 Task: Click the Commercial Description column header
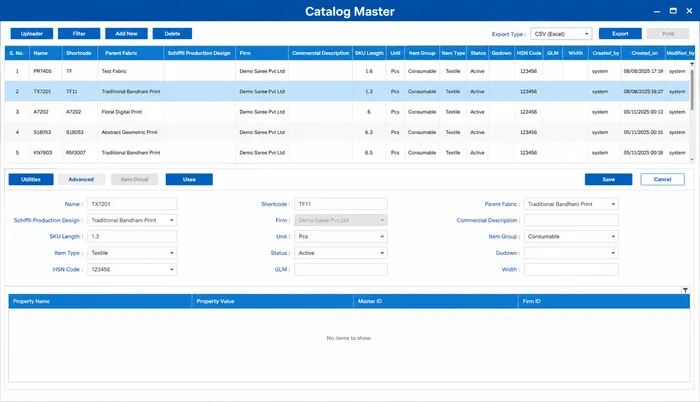point(321,53)
